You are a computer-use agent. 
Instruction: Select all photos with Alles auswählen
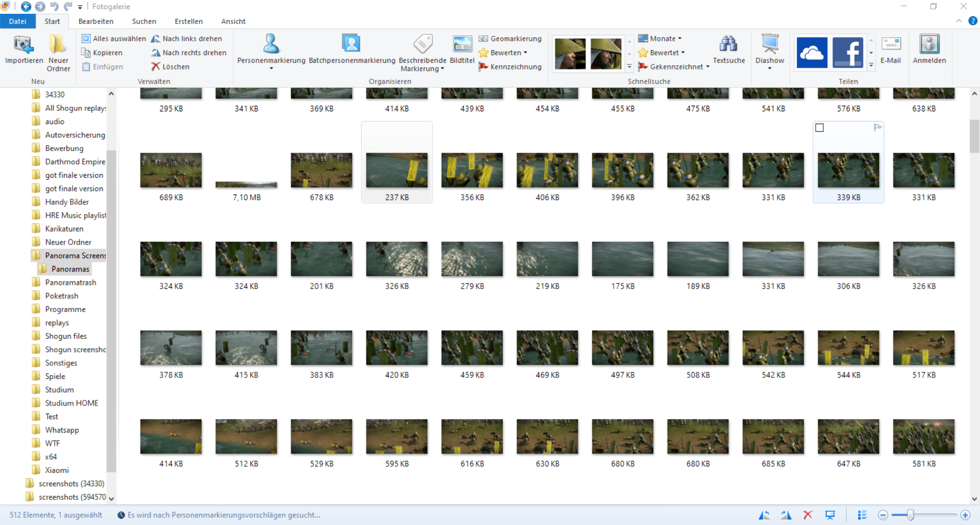tap(114, 39)
